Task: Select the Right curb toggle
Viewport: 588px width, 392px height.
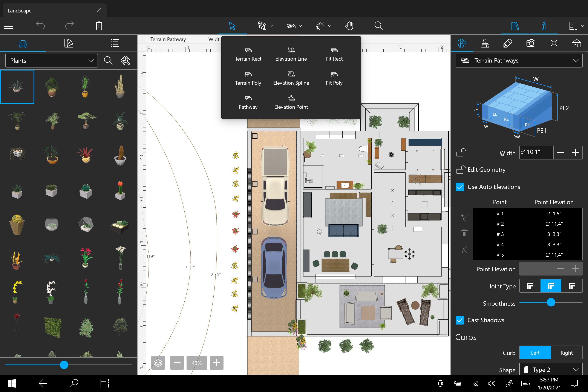Action: (566, 353)
